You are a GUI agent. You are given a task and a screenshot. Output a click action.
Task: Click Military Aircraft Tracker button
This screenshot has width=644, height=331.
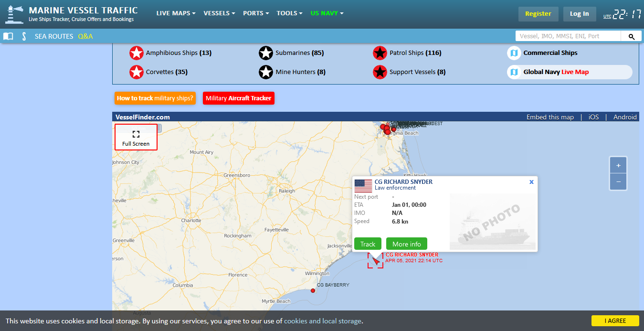(x=239, y=98)
